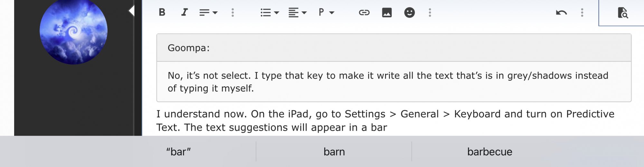
Task: Open more options beside the text style dropdown
Action: pyautogui.click(x=232, y=13)
